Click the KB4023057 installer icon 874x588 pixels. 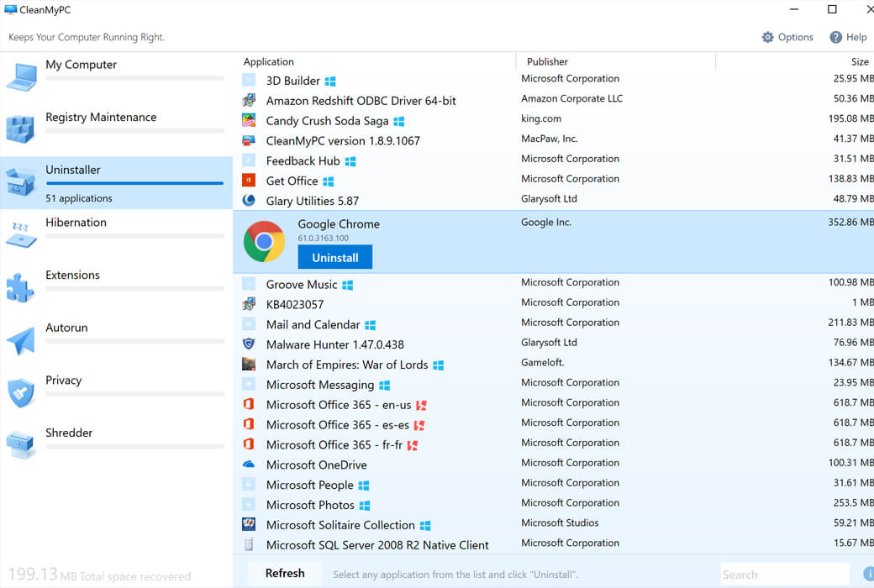pyautogui.click(x=249, y=304)
